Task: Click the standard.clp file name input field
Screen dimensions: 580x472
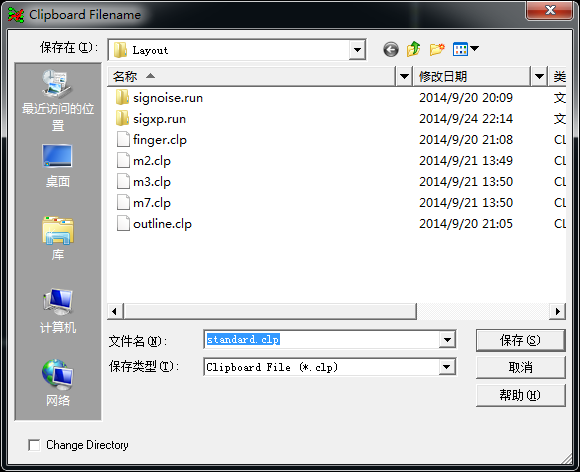Action: [x=322, y=340]
